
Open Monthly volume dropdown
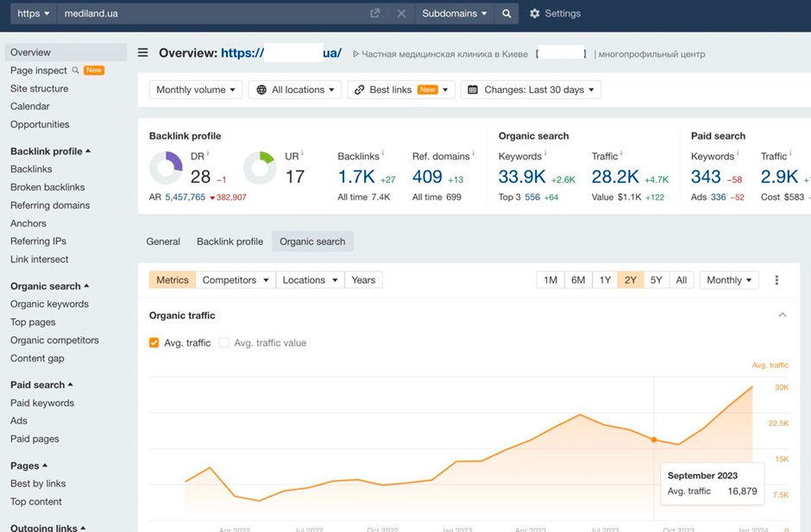pyautogui.click(x=196, y=90)
